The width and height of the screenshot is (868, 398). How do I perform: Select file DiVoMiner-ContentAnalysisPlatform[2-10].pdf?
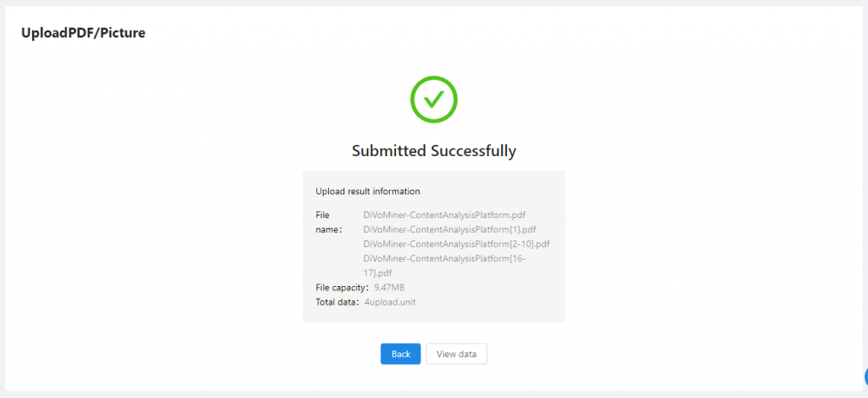[456, 244]
